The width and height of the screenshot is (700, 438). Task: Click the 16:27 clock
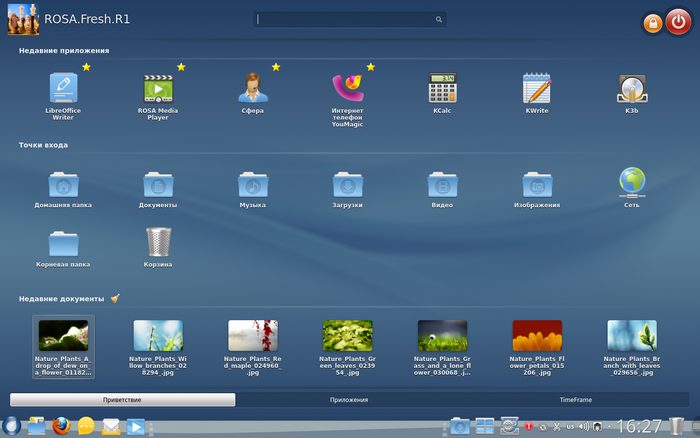pyautogui.click(x=639, y=426)
